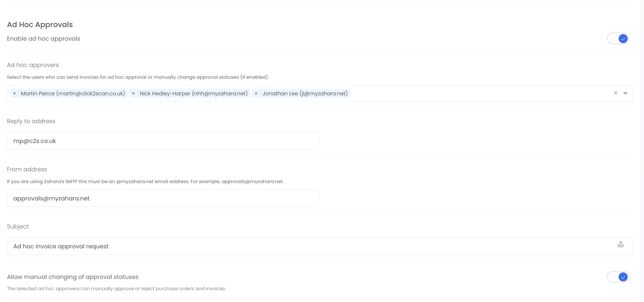
Task: Click the 'From address' label
Action: [x=27, y=169]
